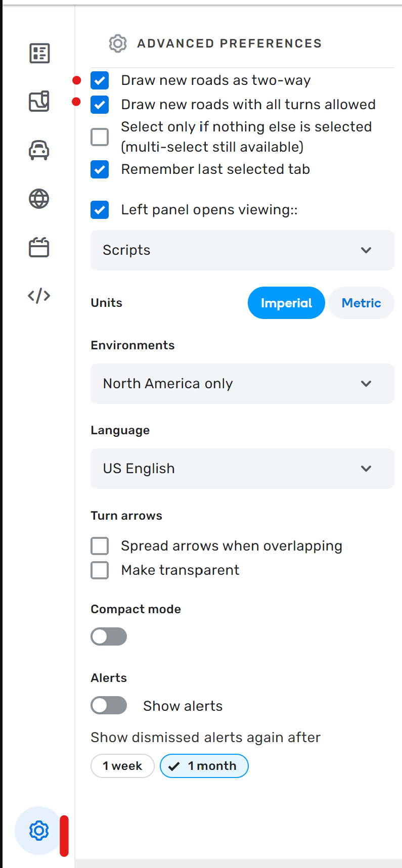Open the map edit areas icon
This screenshot has width=402, height=868.
coord(39,101)
